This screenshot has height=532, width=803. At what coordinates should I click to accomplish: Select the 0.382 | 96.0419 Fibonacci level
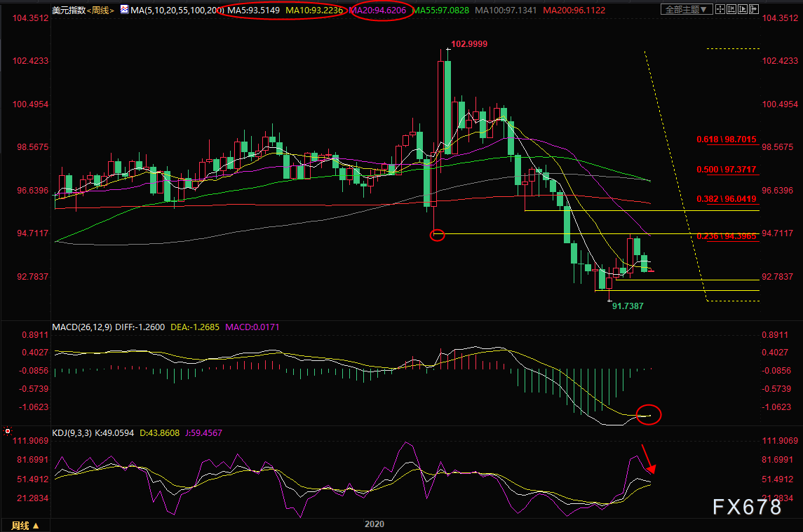(x=727, y=198)
